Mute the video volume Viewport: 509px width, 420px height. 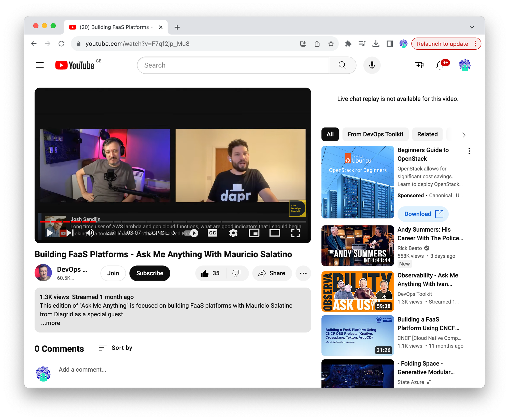click(x=90, y=233)
